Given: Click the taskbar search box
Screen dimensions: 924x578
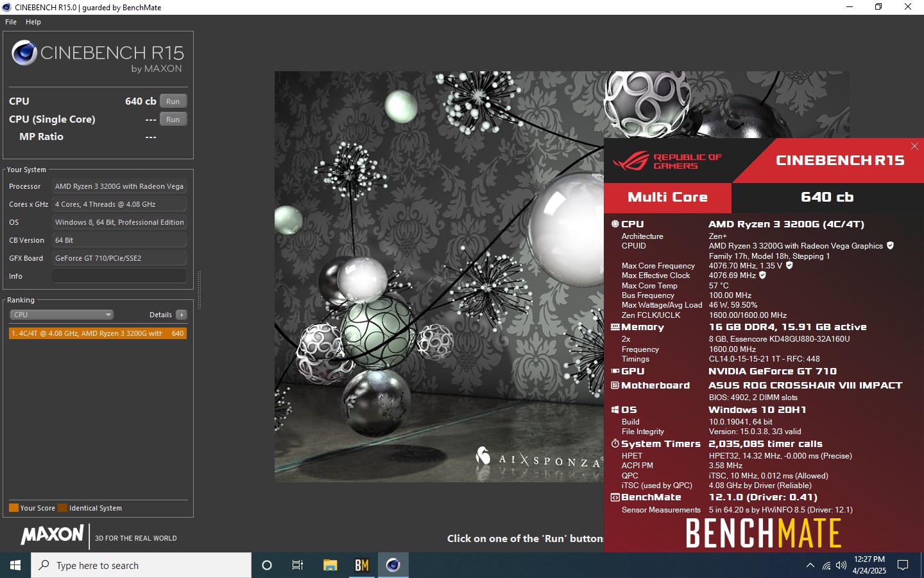Looking at the screenshot, I should [x=141, y=565].
